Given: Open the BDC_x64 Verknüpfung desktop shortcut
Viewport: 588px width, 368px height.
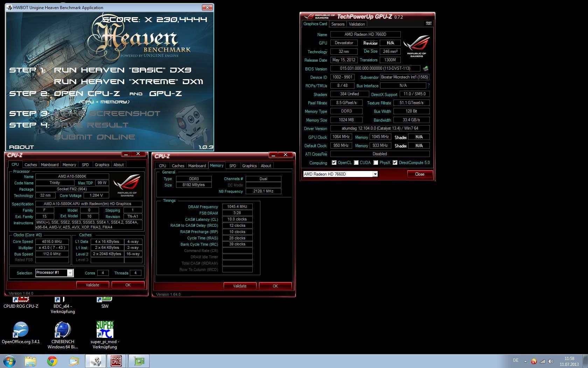Looking at the screenshot, I should pos(63,306).
